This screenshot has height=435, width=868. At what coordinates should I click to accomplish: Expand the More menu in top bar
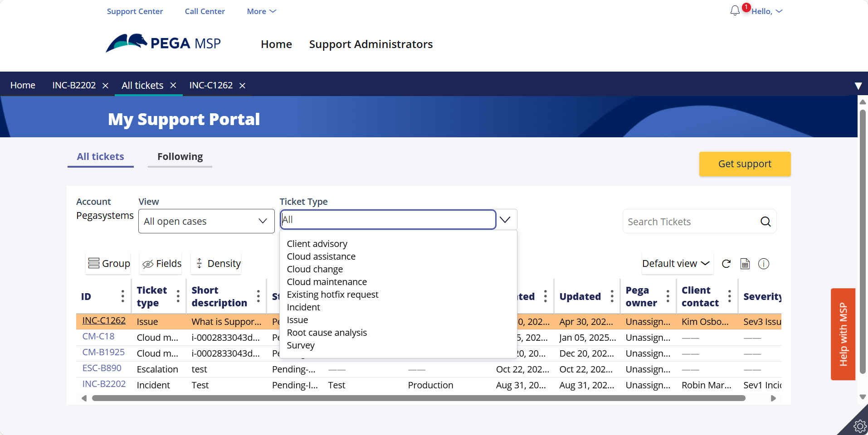tap(261, 11)
